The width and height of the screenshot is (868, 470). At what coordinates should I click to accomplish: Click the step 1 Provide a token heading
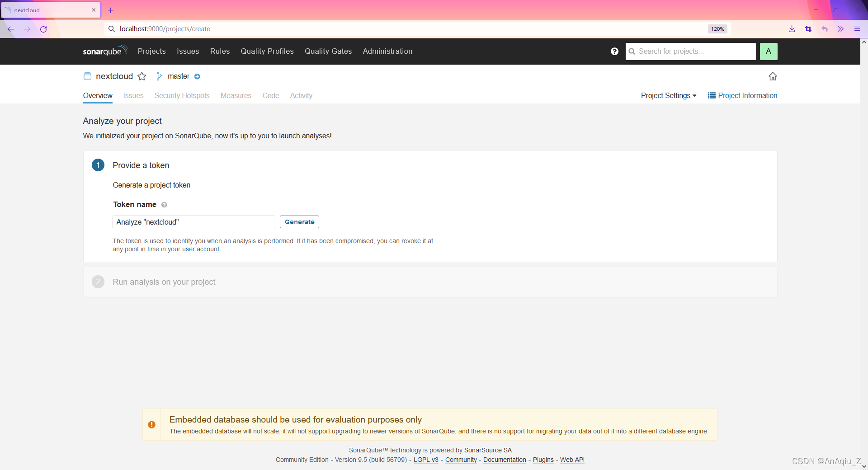tap(141, 165)
